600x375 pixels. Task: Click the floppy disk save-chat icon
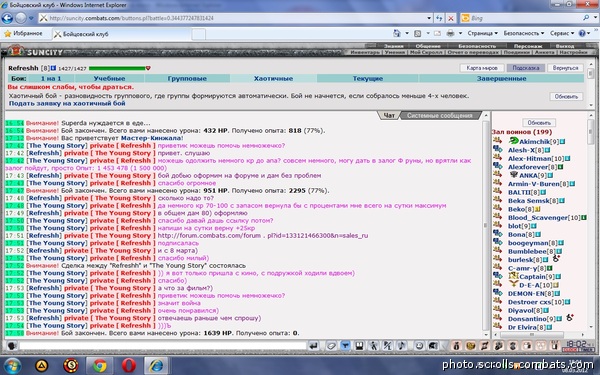359,346
